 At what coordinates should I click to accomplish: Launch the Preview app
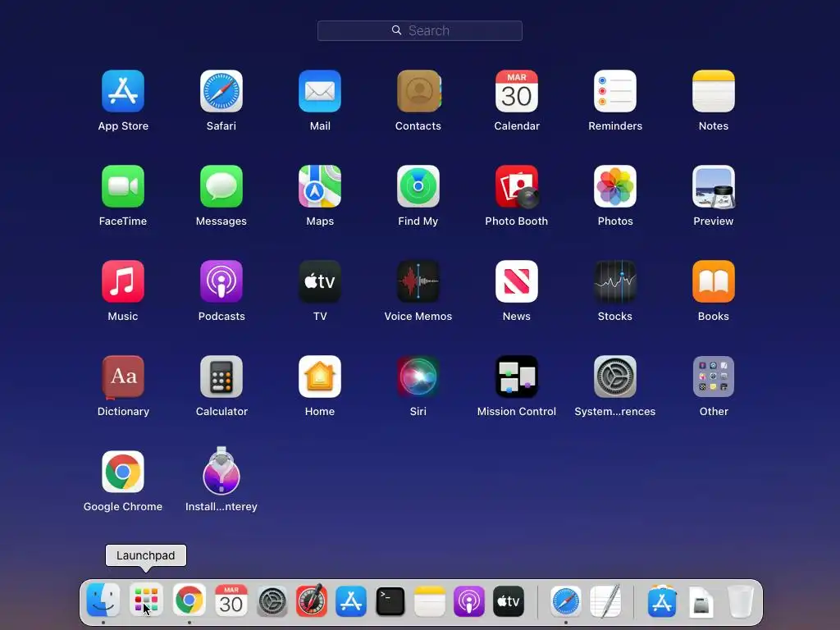coord(714,186)
